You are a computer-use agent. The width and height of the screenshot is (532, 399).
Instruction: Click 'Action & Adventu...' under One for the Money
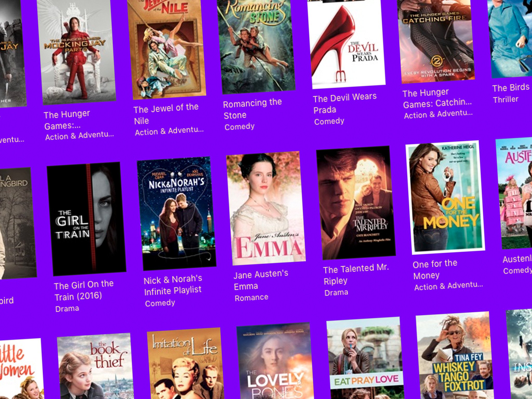[x=449, y=286]
